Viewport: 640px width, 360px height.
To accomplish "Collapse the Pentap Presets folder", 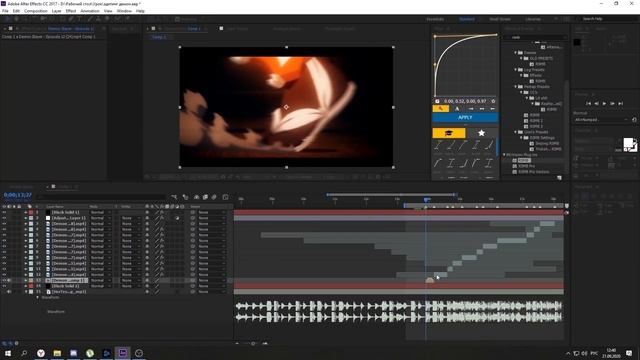I will point(516,87).
